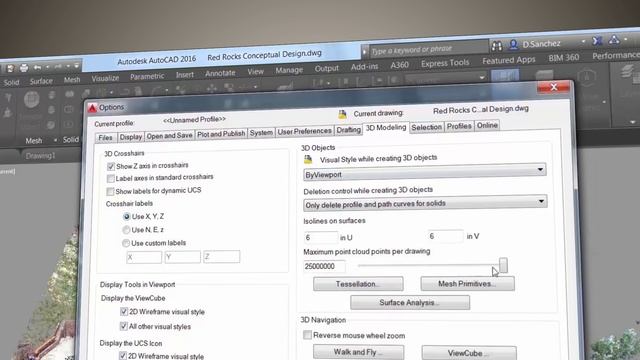Open the ByViewport visual style dropdown
640x360 pixels.
click(424, 171)
